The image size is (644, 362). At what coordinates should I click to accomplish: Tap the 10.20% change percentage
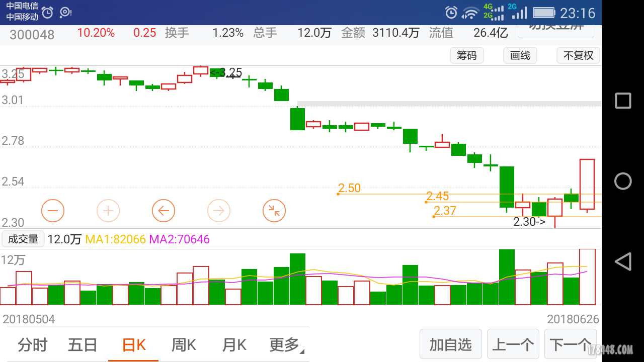pos(96,33)
